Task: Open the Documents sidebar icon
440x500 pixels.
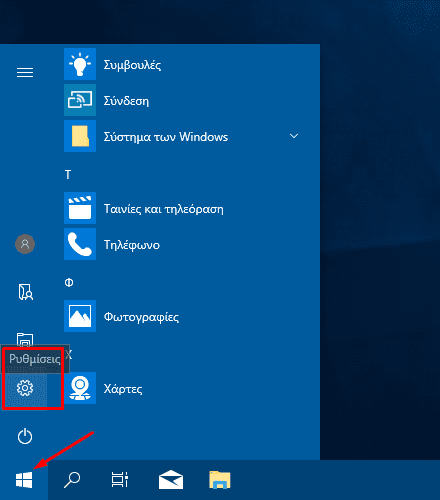Action: (x=25, y=292)
